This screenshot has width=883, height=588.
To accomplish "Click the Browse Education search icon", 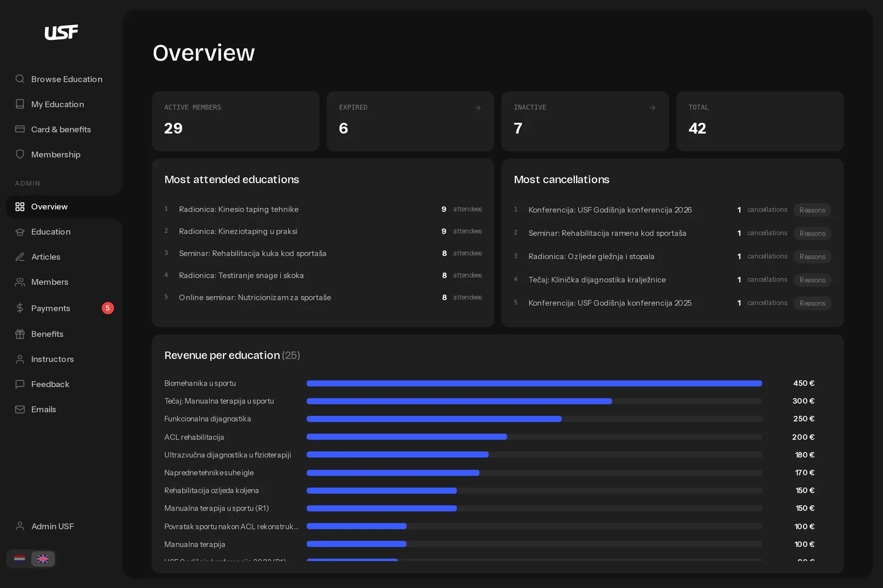I will (20, 79).
